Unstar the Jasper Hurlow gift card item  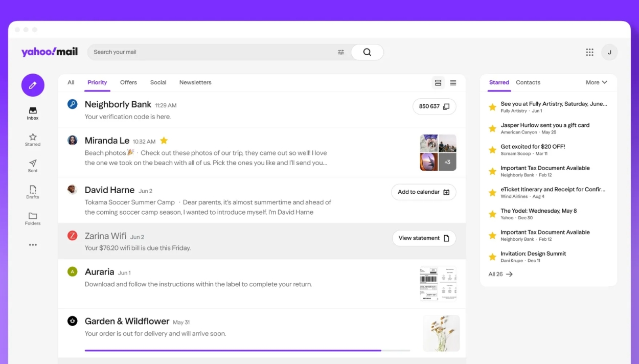click(x=492, y=128)
